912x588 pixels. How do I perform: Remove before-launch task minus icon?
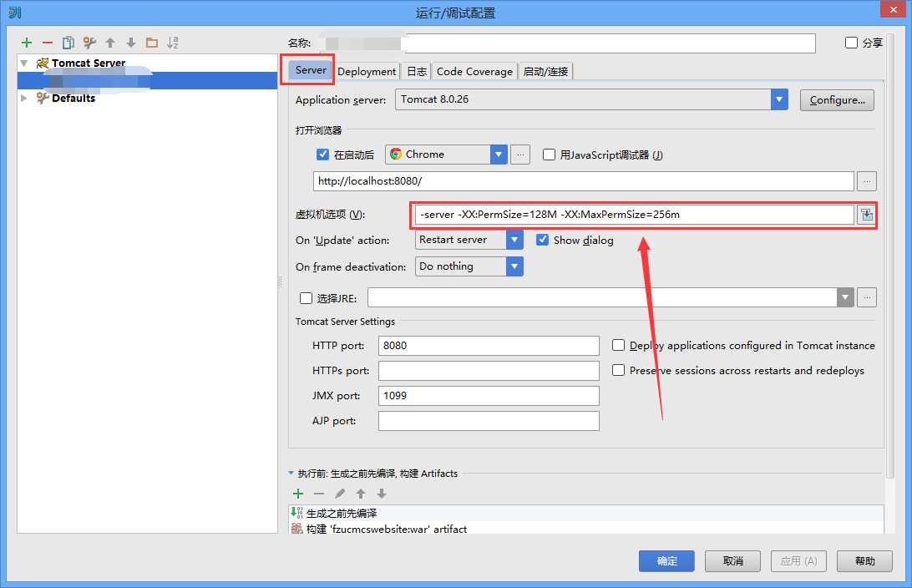319,494
